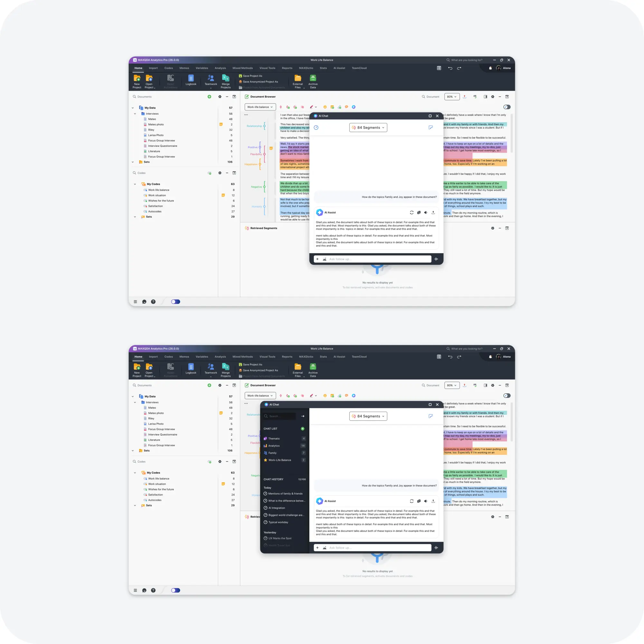Open the Family chat with people icon
Screen dimensions: 644x644
[272, 453]
